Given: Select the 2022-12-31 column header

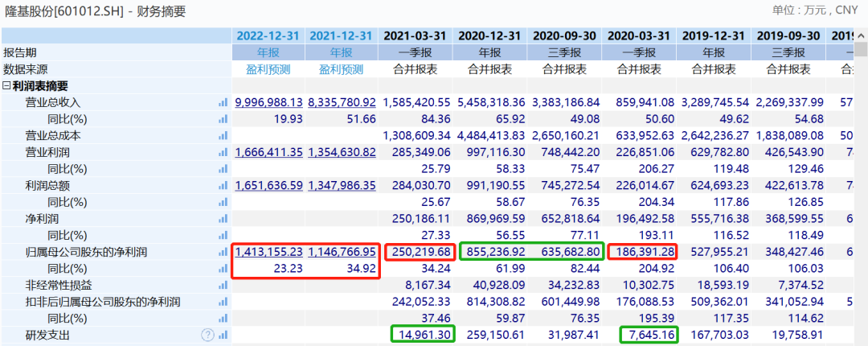Looking at the screenshot, I should coord(268,36).
